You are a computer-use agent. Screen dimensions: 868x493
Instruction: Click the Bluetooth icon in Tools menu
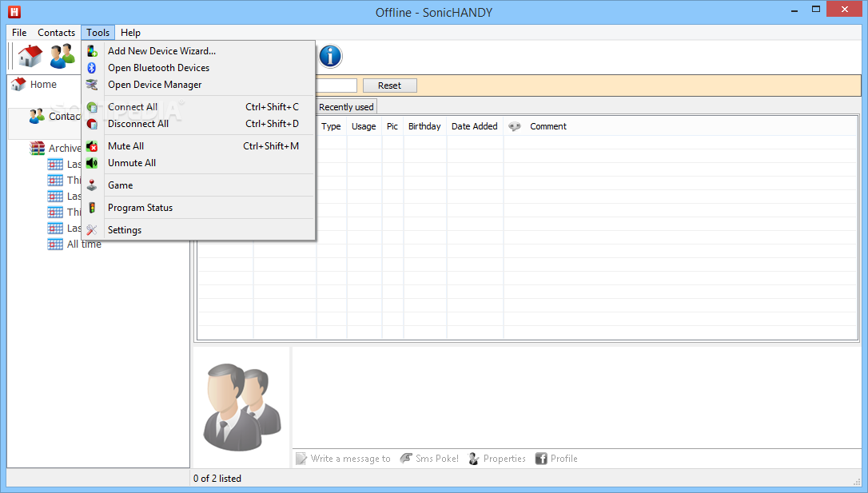tap(92, 67)
